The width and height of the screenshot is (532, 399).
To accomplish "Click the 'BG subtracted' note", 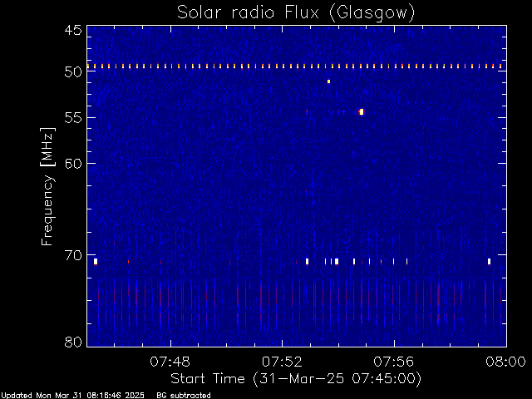I will 184,396.
